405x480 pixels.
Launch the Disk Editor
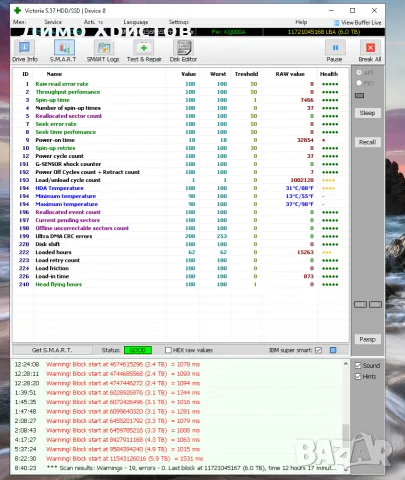coord(183,51)
